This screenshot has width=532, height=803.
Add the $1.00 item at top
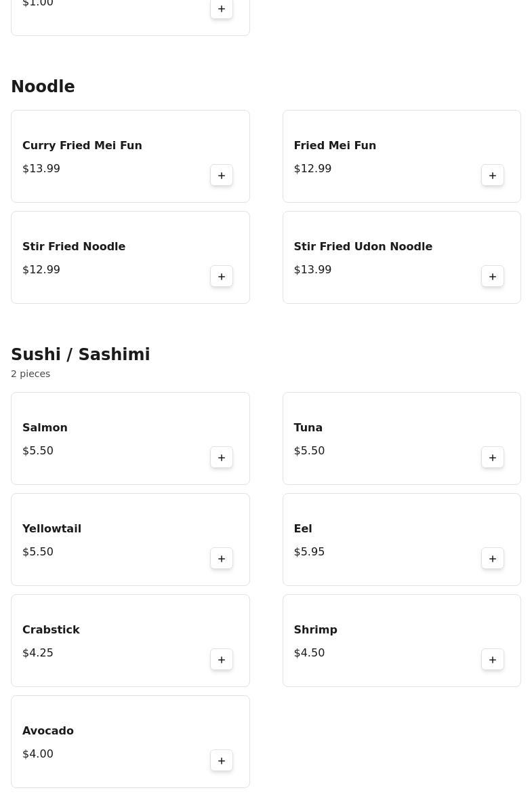pyautogui.click(x=222, y=9)
